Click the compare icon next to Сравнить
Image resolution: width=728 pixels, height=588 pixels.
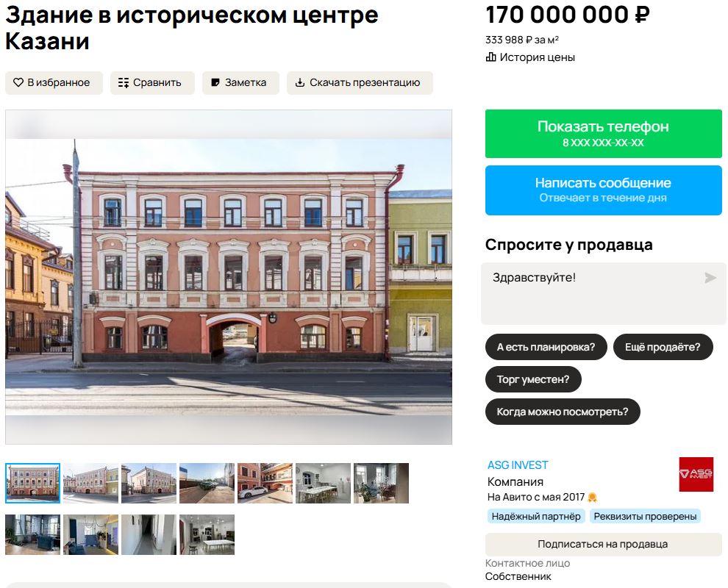(x=123, y=82)
